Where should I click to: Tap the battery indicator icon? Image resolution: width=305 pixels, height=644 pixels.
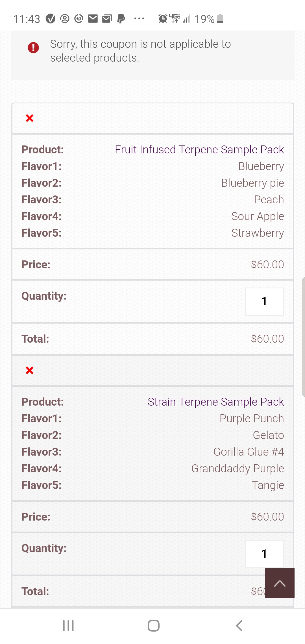click(x=220, y=19)
